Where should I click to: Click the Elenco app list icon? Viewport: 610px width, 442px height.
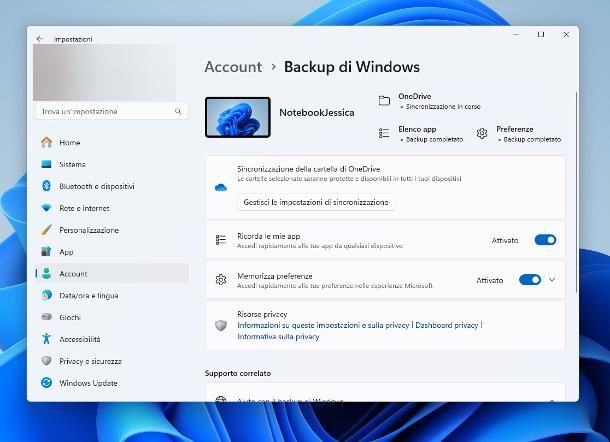[384, 133]
